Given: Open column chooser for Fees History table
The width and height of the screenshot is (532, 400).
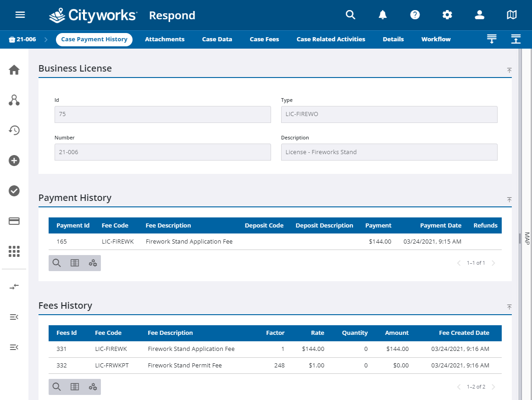Looking at the screenshot, I should tap(75, 387).
